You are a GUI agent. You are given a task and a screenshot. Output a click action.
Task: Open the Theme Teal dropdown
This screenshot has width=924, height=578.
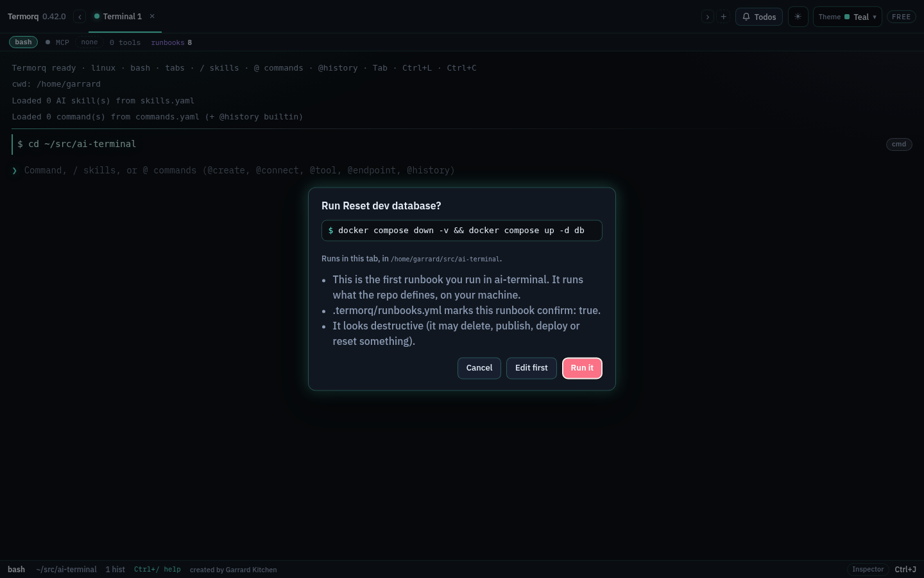click(847, 17)
